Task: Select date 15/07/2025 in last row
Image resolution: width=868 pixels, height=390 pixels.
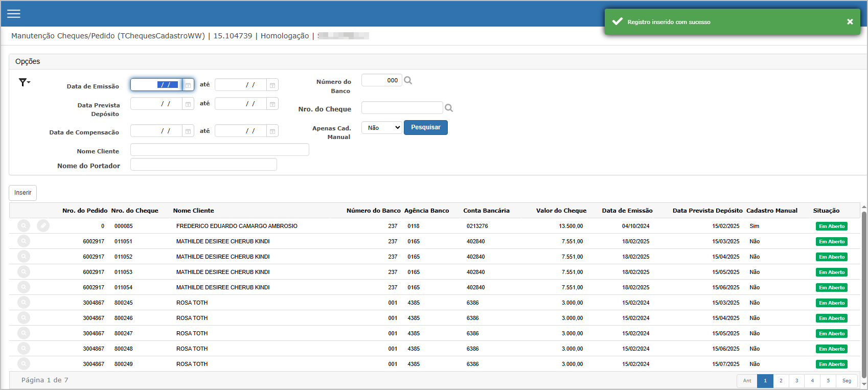Action: [x=726, y=364]
